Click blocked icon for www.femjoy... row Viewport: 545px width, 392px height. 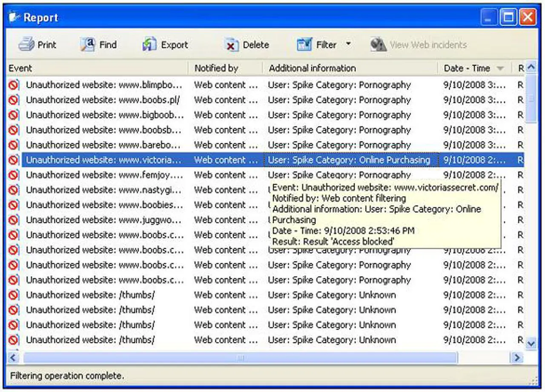[x=14, y=175]
